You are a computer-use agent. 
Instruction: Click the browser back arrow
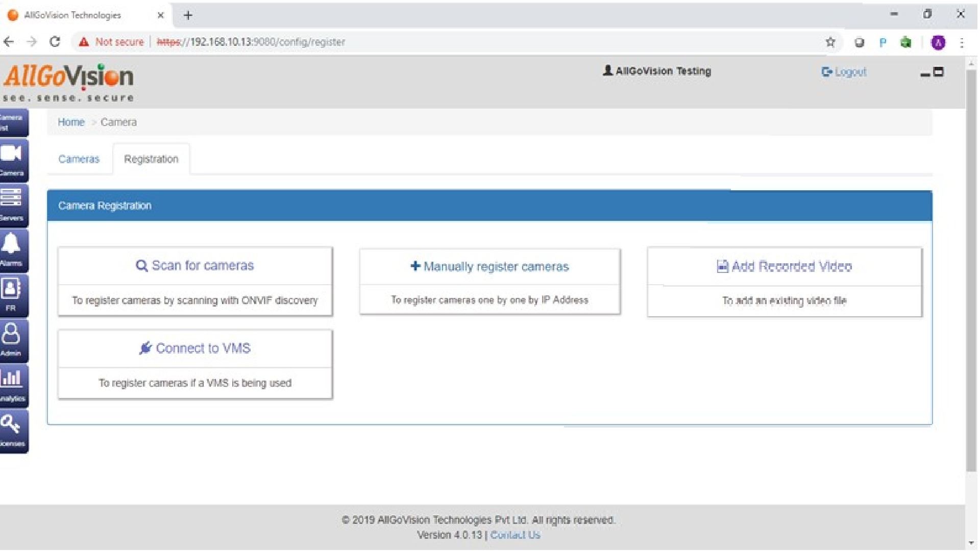9,42
